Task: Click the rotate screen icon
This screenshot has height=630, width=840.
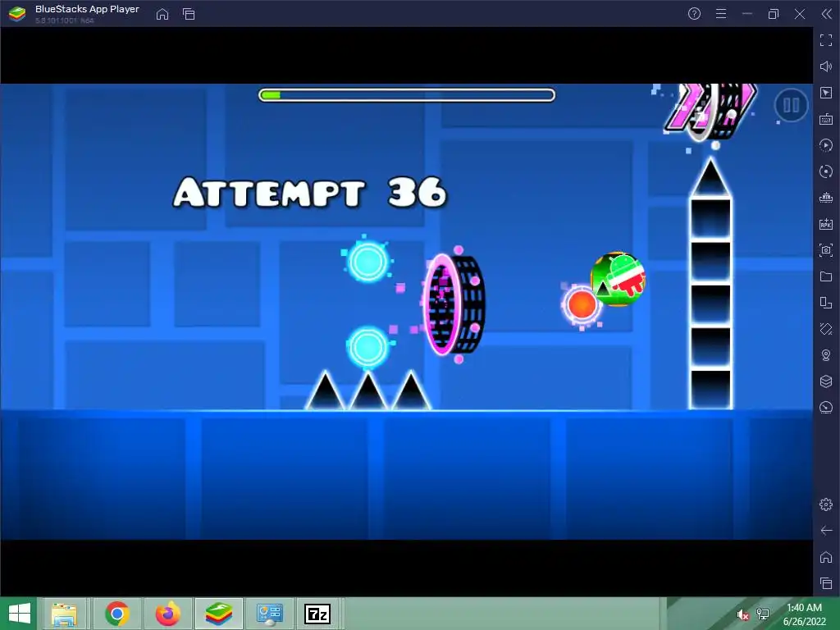Action: click(x=826, y=329)
